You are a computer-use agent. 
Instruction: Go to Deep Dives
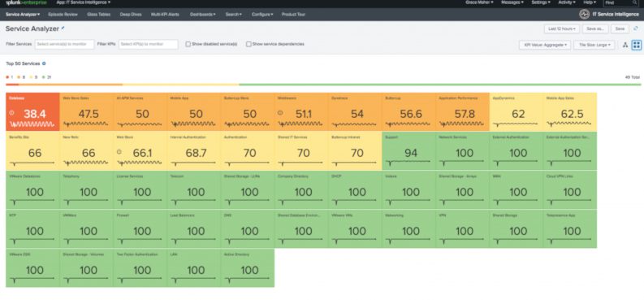pos(131,15)
